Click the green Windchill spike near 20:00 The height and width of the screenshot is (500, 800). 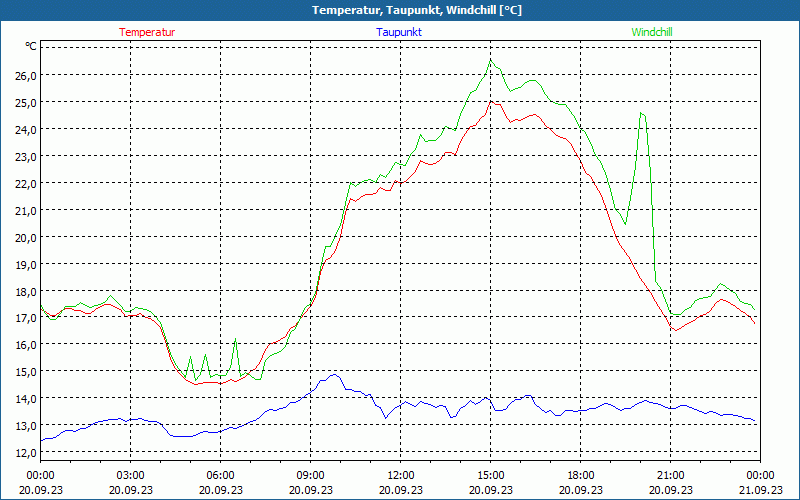pyautogui.click(x=641, y=113)
